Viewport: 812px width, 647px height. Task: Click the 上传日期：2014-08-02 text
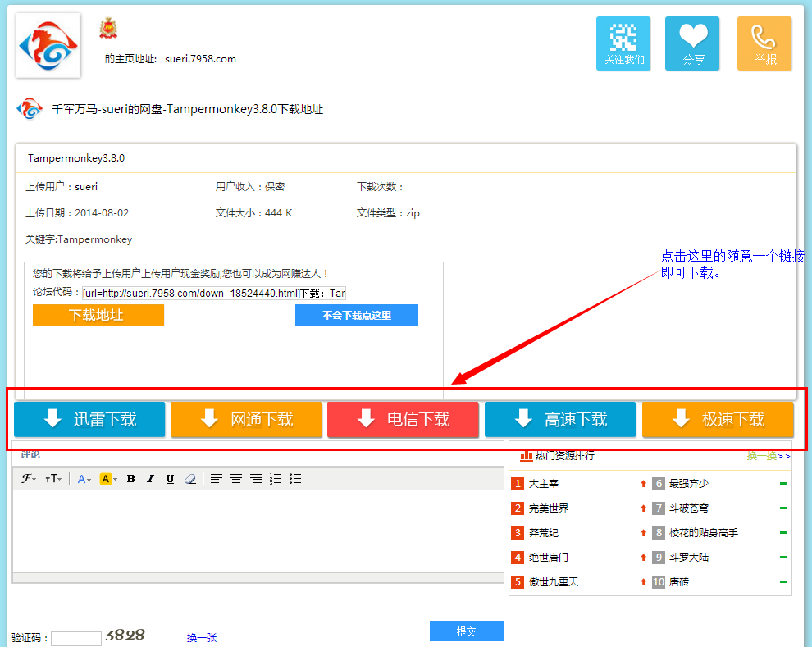click(x=77, y=213)
